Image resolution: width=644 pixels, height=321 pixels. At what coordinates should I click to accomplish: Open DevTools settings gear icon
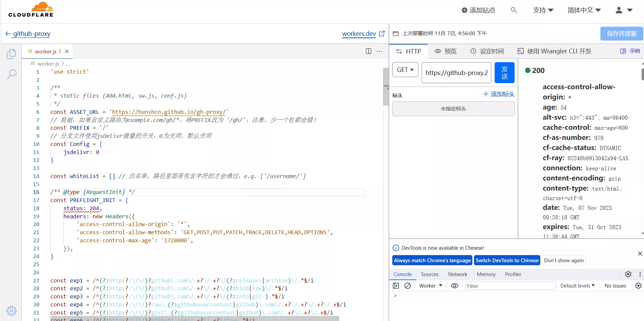pyautogui.click(x=628, y=274)
